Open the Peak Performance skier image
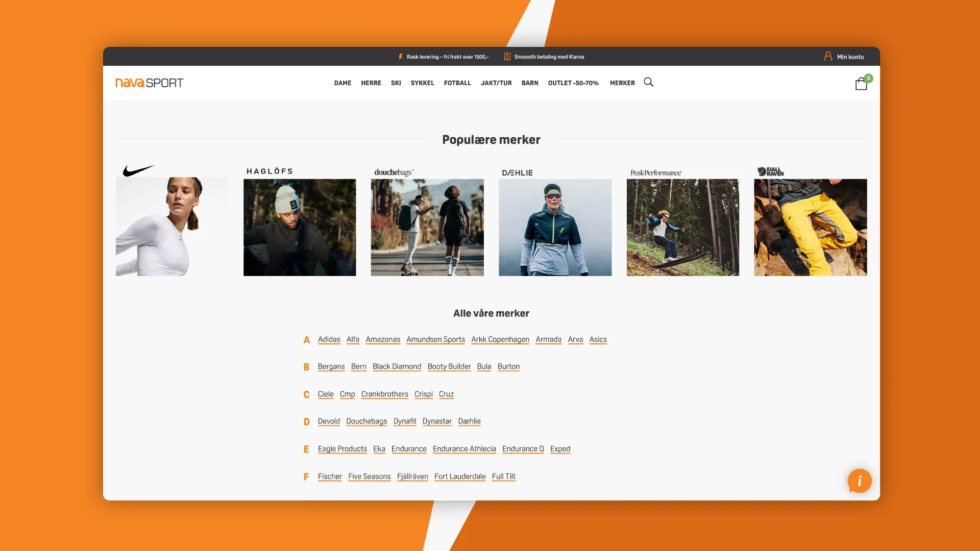Image resolution: width=980 pixels, height=551 pixels. (682, 228)
